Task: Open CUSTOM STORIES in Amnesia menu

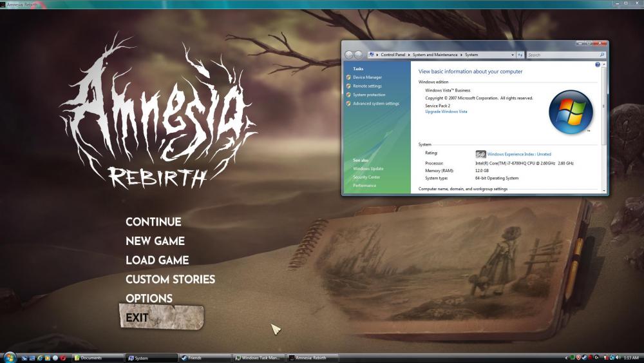Action: (x=170, y=280)
